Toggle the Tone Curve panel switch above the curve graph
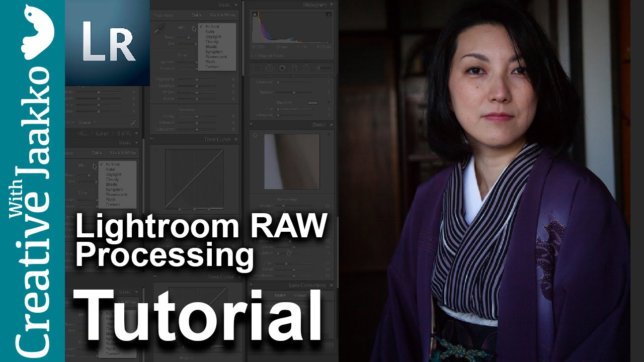The height and width of the screenshot is (362, 644). coord(151,139)
